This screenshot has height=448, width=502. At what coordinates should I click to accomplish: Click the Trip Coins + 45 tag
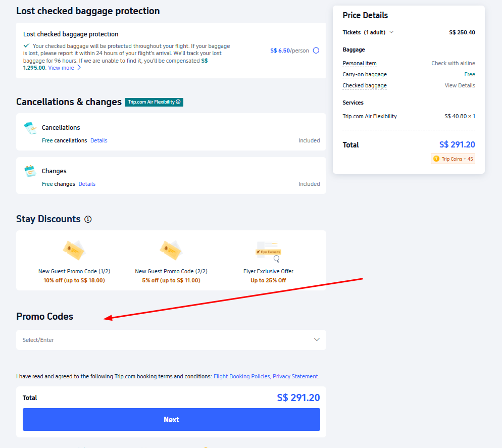tap(453, 159)
